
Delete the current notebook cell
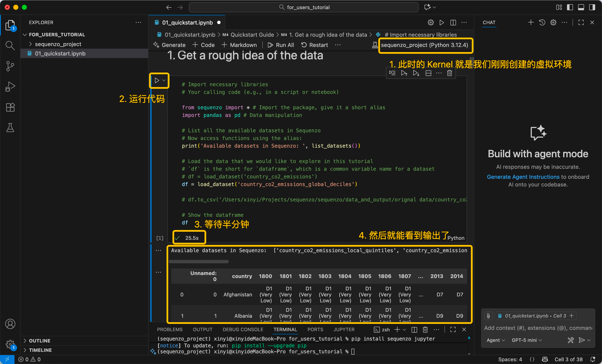point(449,73)
